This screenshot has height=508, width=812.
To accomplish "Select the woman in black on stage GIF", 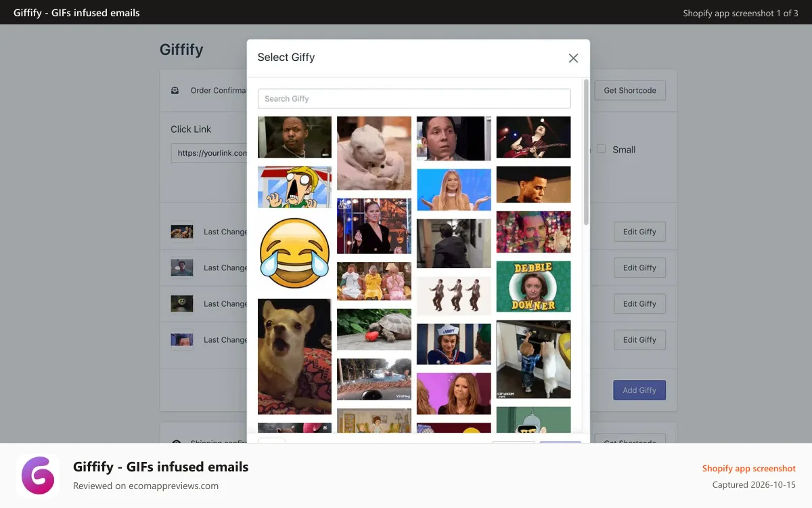I will 374,226.
